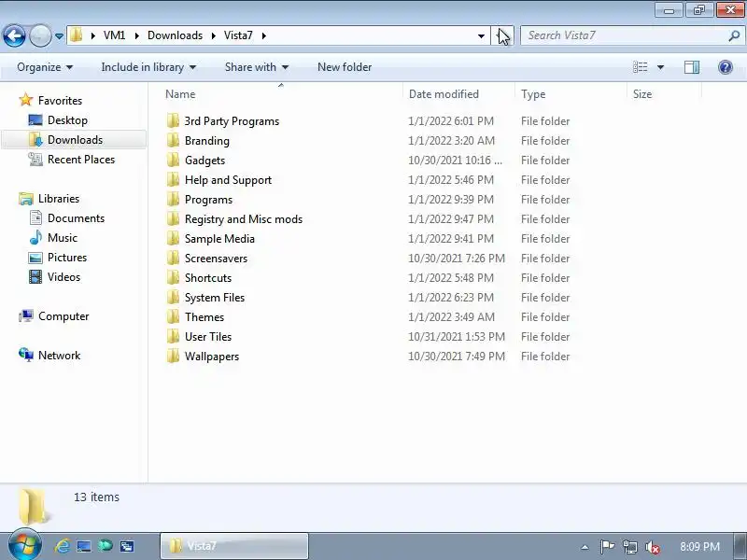The image size is (747, 560).
Task: Go back with the Back arrow button
Action: [14, 35]
